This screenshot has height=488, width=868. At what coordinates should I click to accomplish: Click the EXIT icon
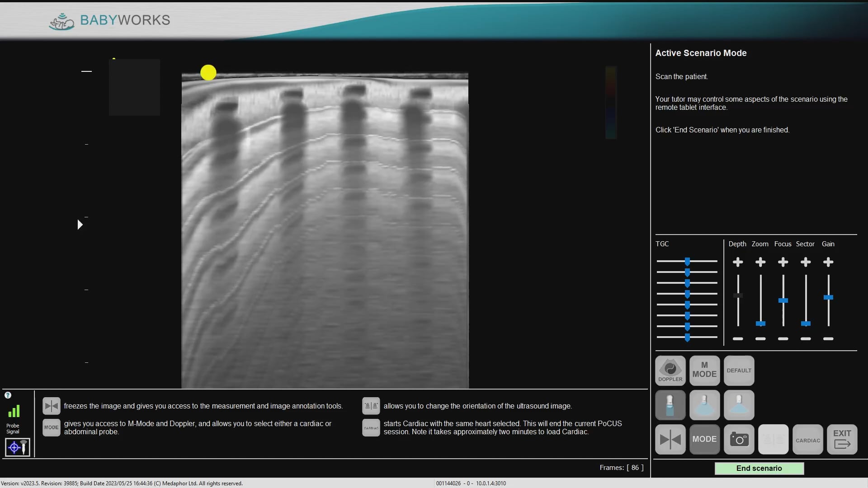click(842, 439)
